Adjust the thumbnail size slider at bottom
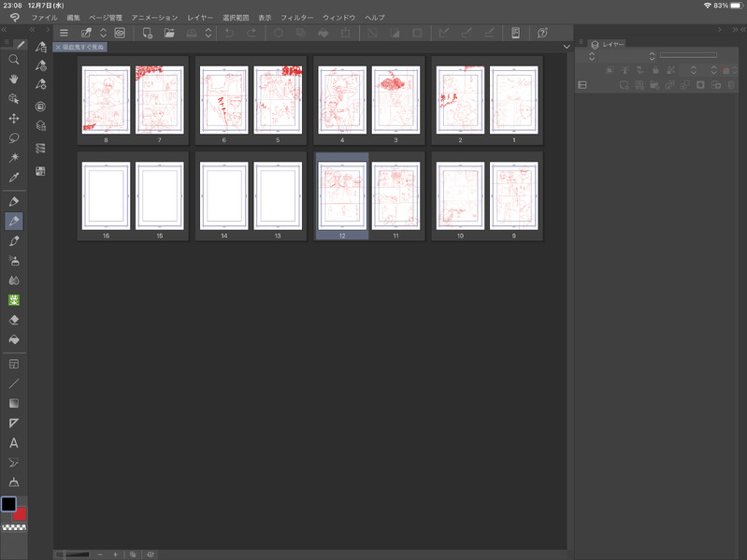Viewport: 747px width, 560px height. click(x=72, y=554)
